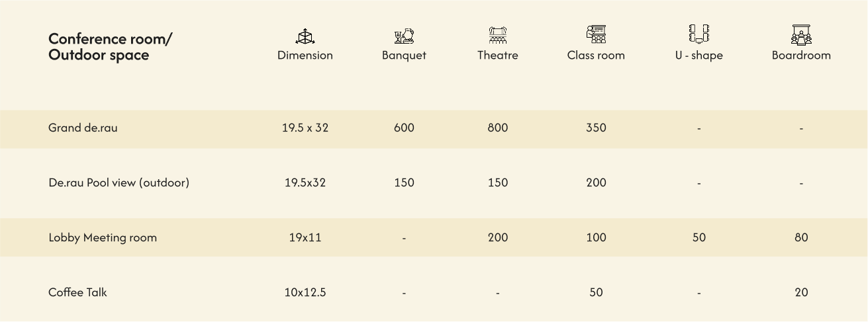The height and width of the screenshot is (322, 868).
Task: Click Grand de.rau dimension 19.5 x 32
Action: click(305, 128)
